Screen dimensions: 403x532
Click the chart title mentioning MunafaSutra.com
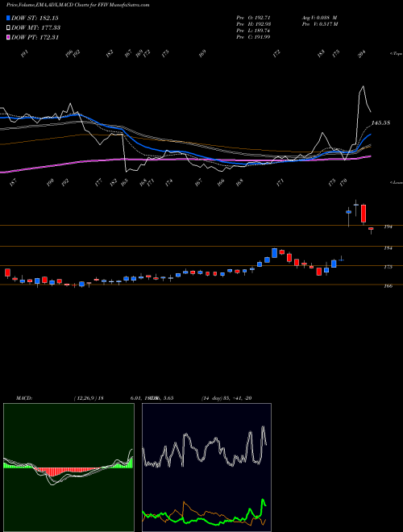78,5
